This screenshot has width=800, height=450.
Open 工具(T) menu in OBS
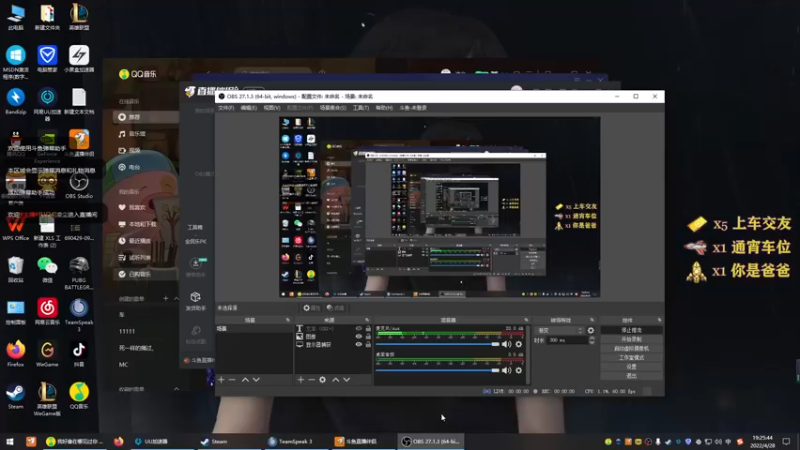pos(361,108)
